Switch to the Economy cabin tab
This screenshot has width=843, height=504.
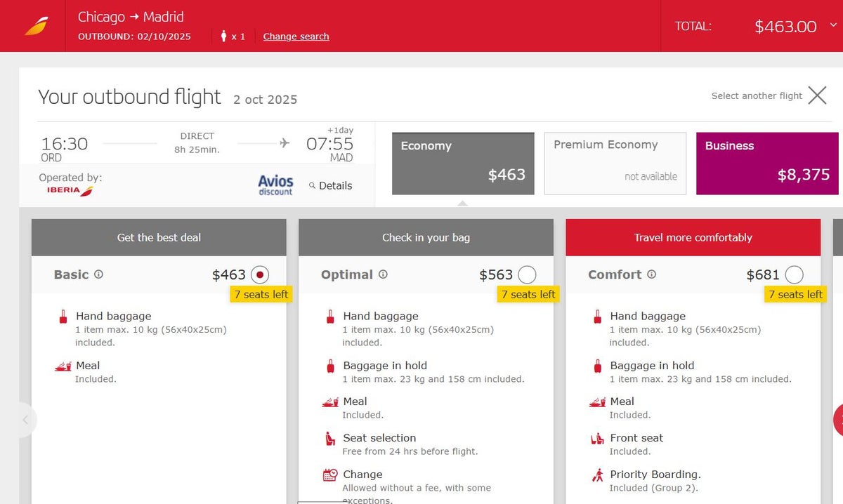[x=462, y=164]
